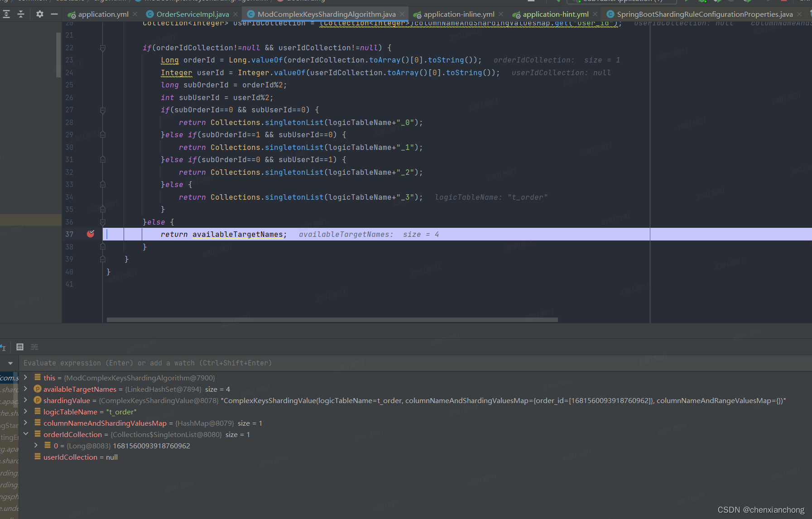Select ModComplexKeysShardingAlgorithm.java tab
This screenshot has width=812, height=519.
(326, 14)
